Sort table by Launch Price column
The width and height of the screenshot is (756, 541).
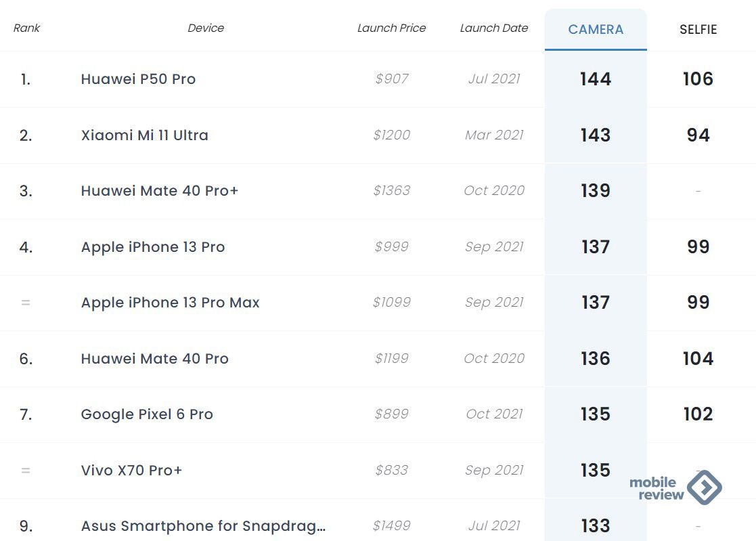(391, 28)
